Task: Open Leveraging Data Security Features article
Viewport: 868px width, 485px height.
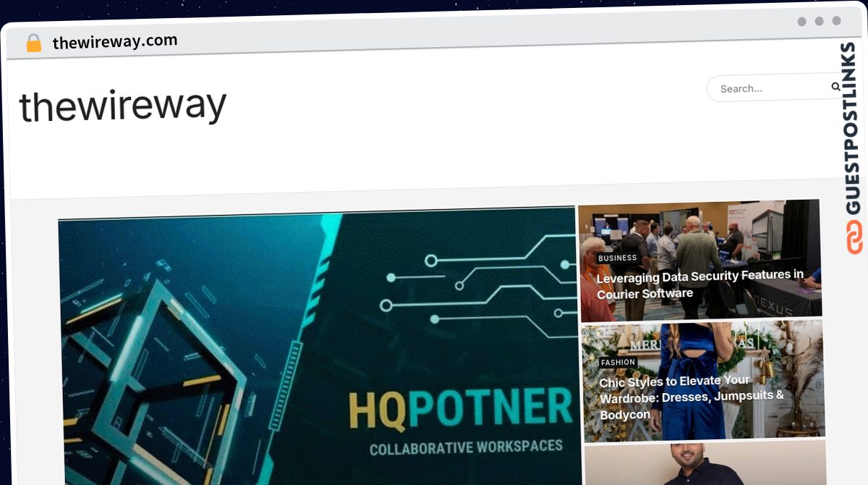Action: click(x=699, y=284)
